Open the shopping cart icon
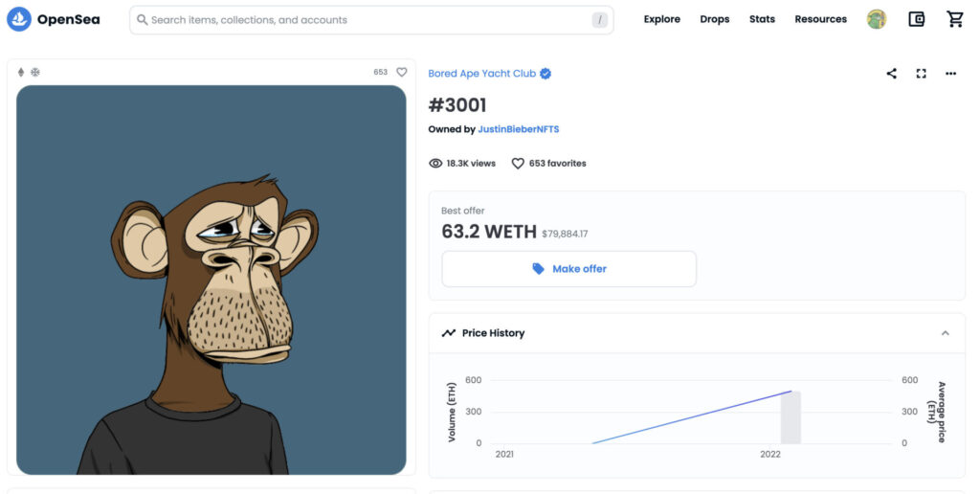The width and height of the screenshot is (980, 494). (x=955, y=19)
